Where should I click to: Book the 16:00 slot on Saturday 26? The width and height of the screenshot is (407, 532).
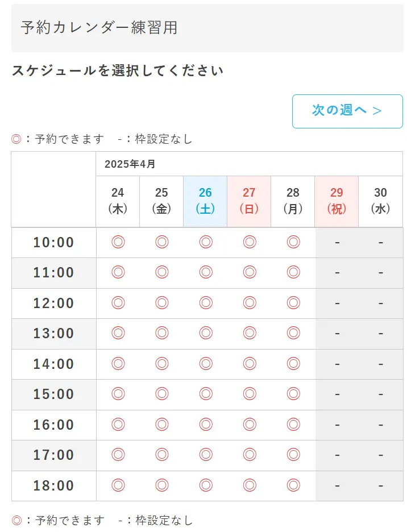pyautogui.click(x=206, y=425)
